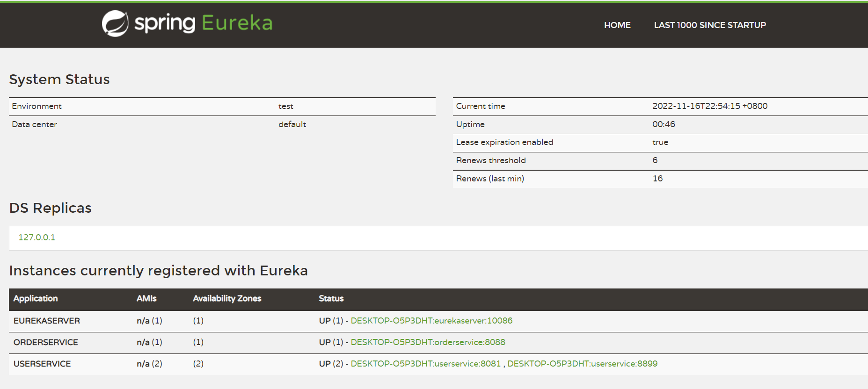Click the Environment value test

pos(286,106)
